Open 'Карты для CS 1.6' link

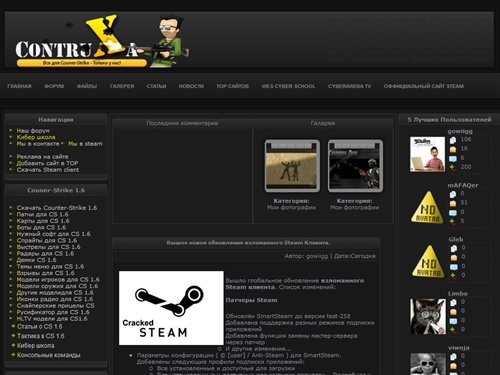click(43, 221)
